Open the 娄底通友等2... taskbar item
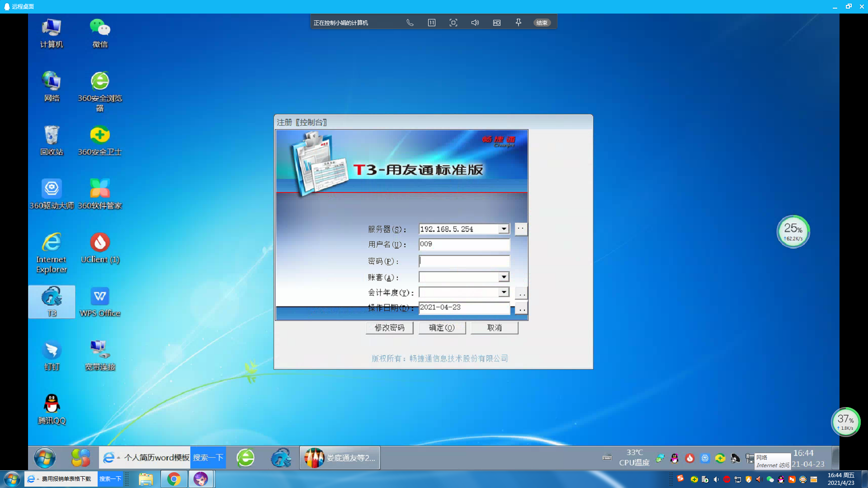The image size is (868, 488). coord(340,458)
